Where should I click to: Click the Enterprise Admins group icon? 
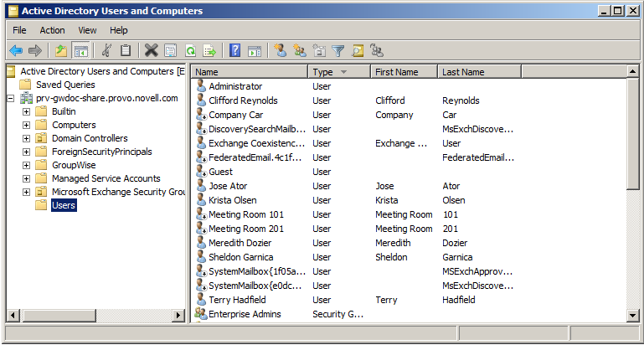click(201, 314)
